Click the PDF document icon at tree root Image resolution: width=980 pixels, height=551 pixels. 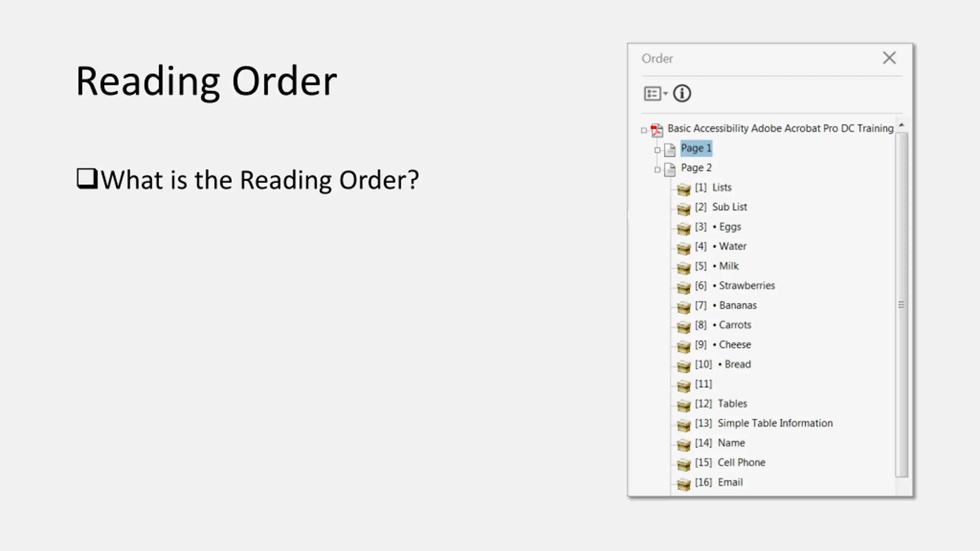point(657,130)
